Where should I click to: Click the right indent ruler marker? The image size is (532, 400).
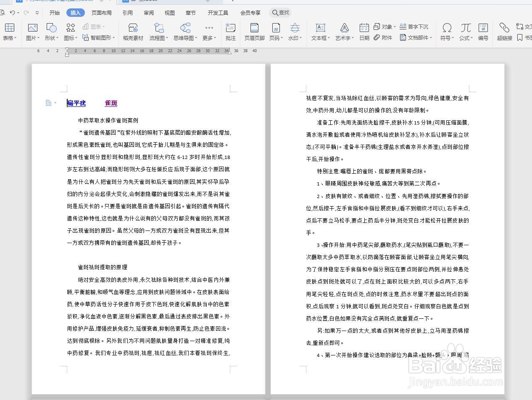tap(229, 52)
